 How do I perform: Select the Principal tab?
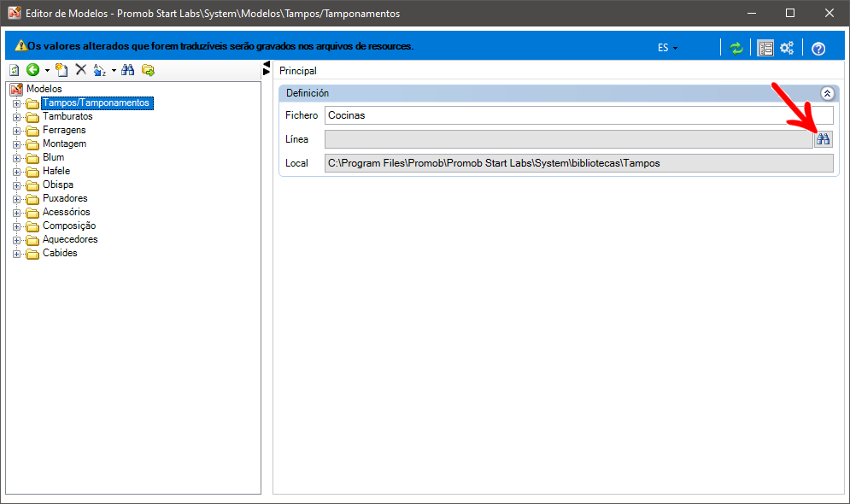coord(298,71)
